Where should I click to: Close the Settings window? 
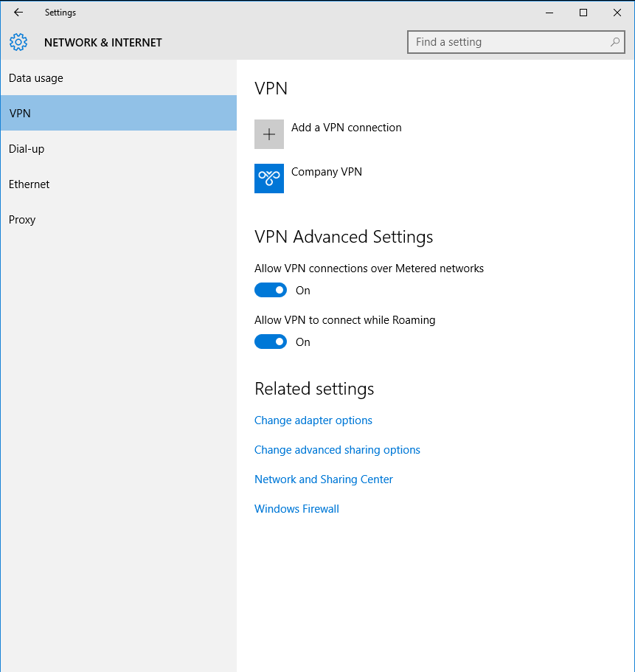click(617, 13)
